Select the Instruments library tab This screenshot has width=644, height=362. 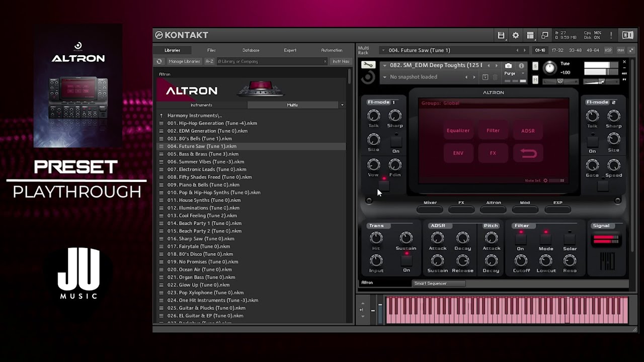[x=201, y=105]
